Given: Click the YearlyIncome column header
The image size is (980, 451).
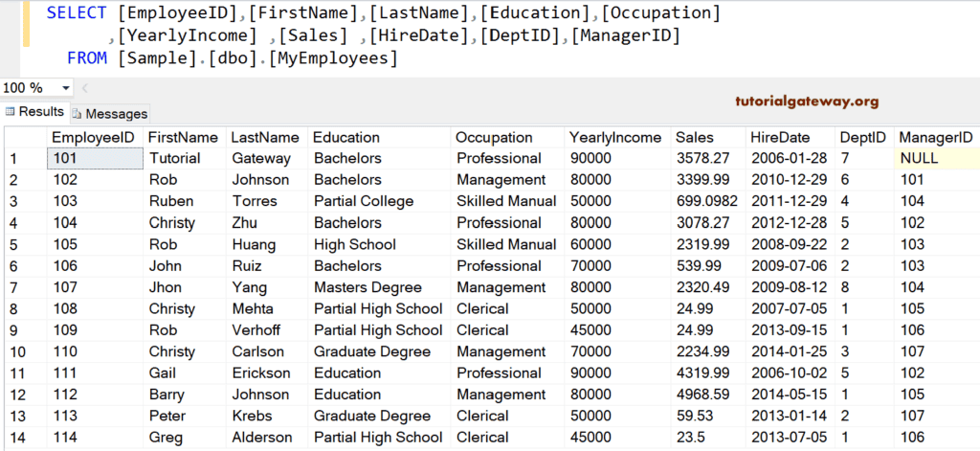Looking at the screenshot, I should pyautogui.click(x=617, y=137).
